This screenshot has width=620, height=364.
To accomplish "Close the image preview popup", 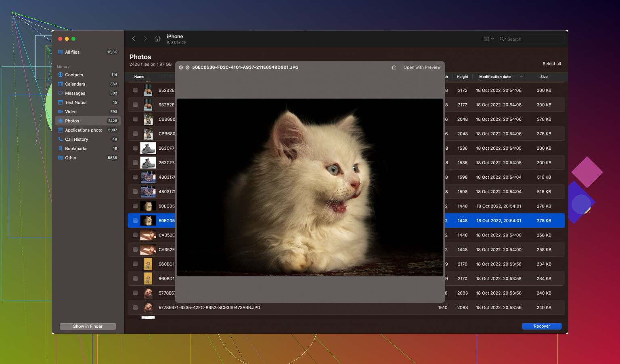I will 181,67.
